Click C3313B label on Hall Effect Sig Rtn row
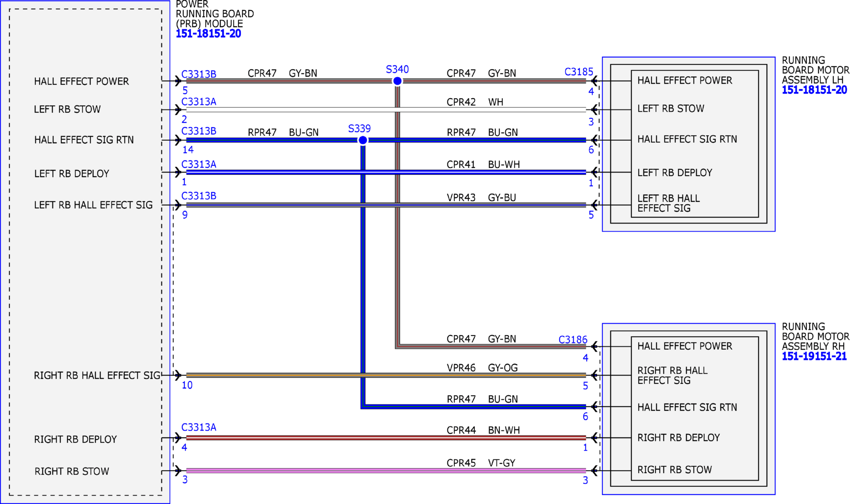Viewport: 850px width, 504px height. pos(199,131)
